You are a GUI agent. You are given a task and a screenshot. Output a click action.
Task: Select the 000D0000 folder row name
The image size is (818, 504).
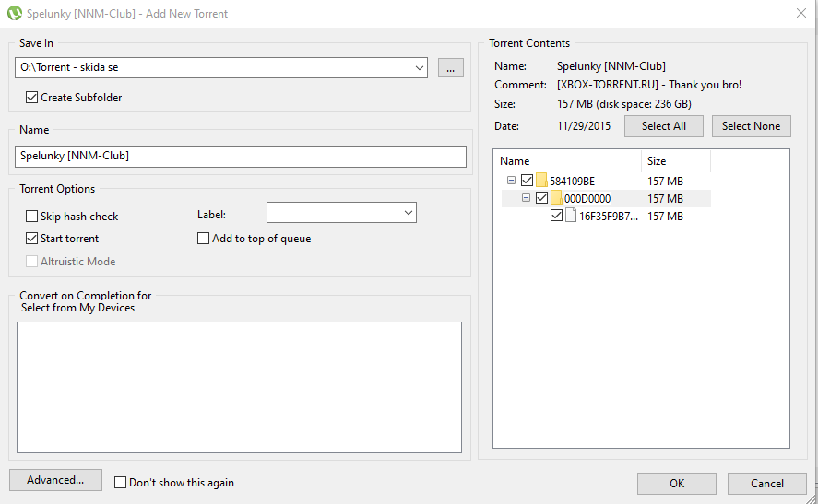click(x=587, y=199)
